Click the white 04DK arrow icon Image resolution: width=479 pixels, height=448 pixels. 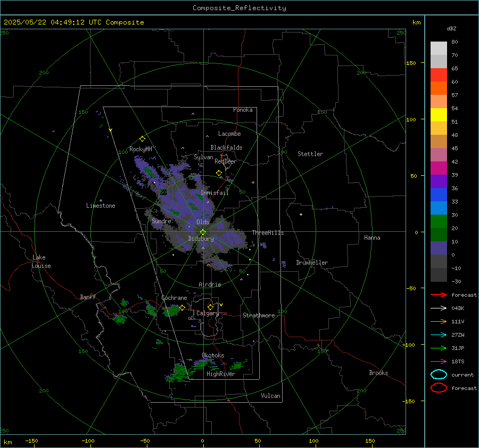click(439, 308)
